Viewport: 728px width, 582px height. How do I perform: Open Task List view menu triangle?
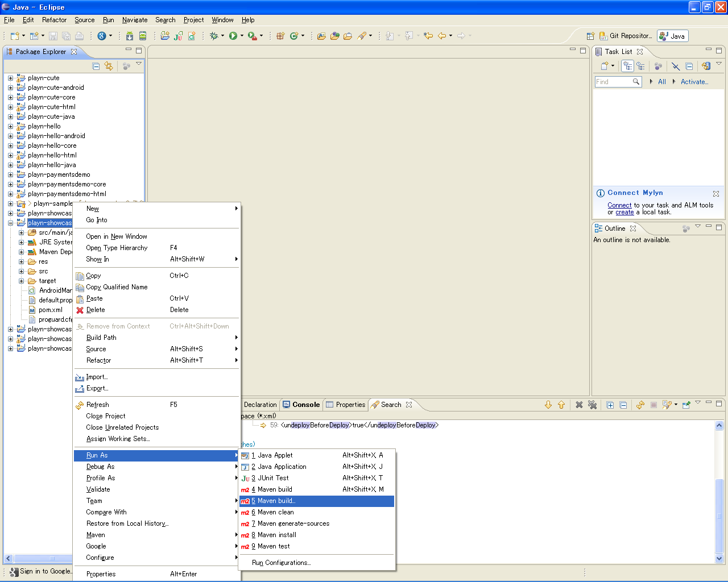(719, 64)
